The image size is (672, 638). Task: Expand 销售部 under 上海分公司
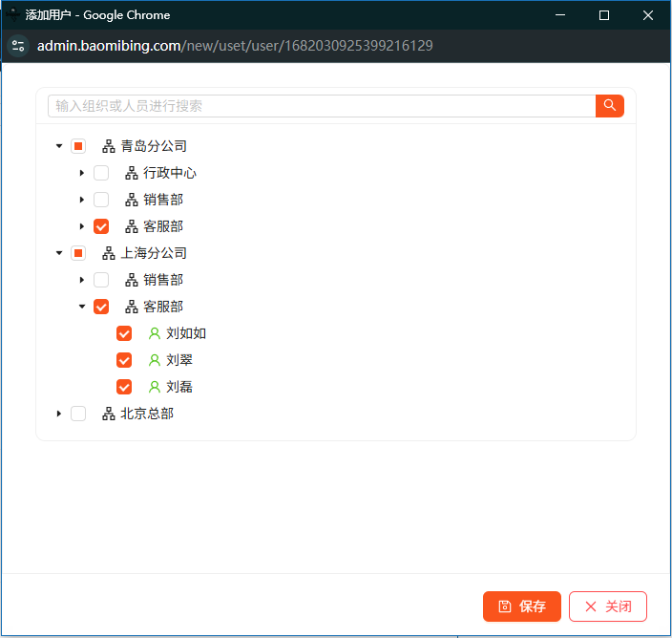(82, 280)
